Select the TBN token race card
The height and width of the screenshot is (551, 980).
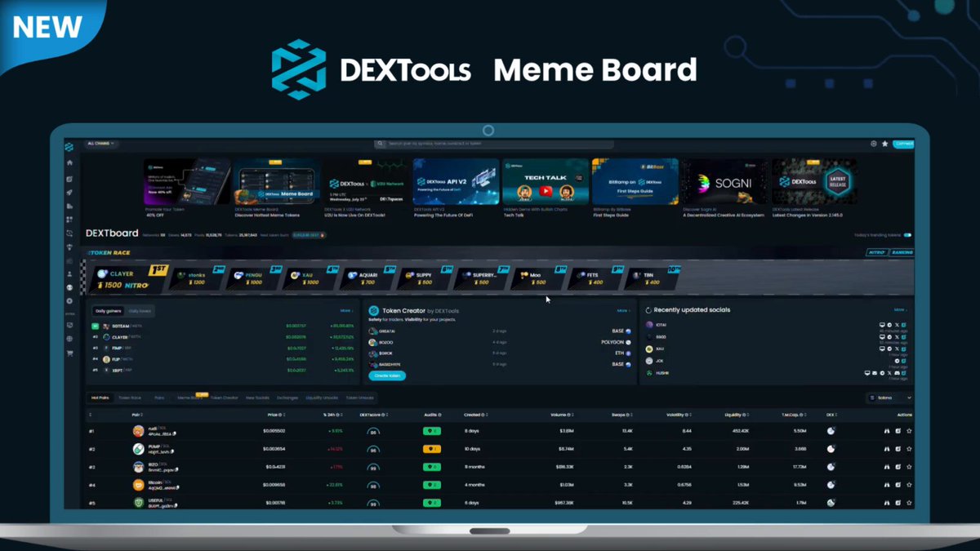click(653, 279)
